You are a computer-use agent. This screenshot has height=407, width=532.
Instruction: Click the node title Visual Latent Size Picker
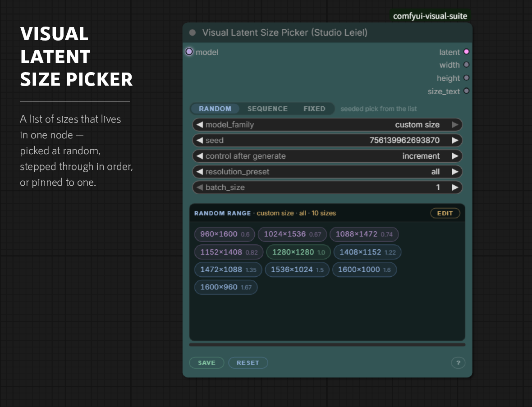284,32
